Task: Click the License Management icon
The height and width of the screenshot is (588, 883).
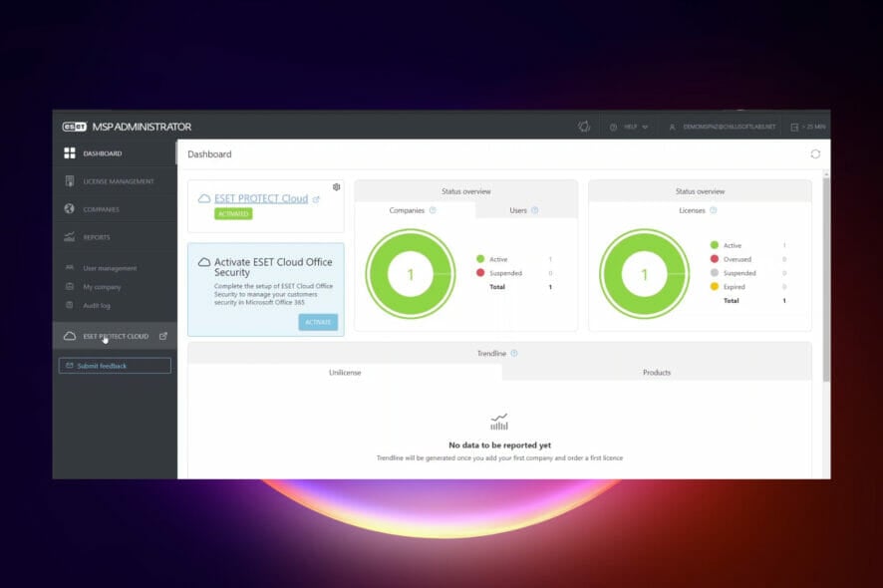Action: click(70, 180)
